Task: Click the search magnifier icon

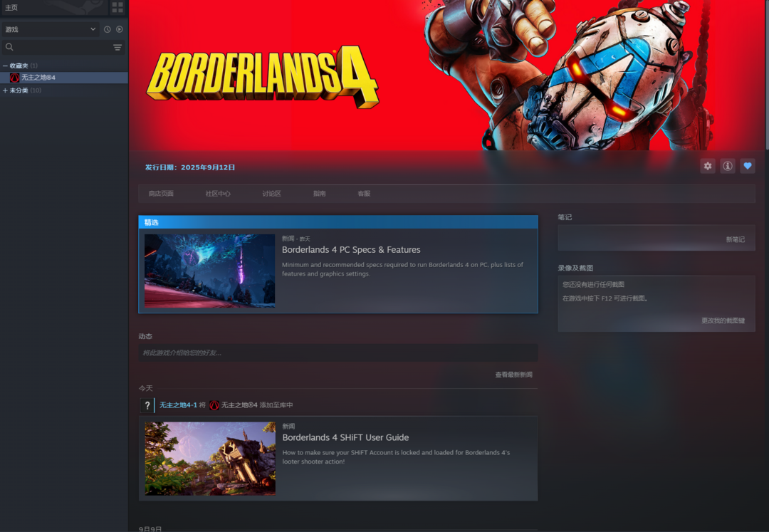Action: 9,47
